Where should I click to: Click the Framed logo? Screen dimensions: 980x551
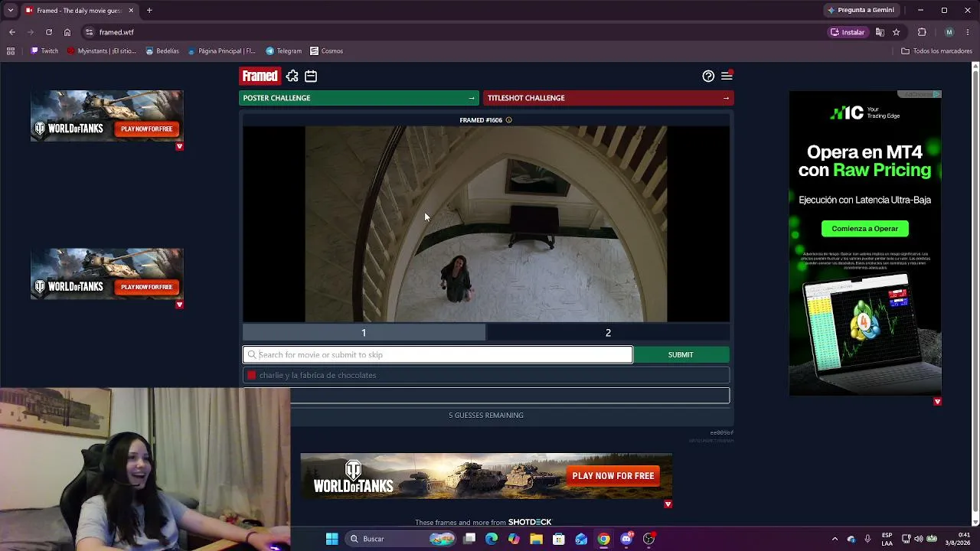point(260,76)
